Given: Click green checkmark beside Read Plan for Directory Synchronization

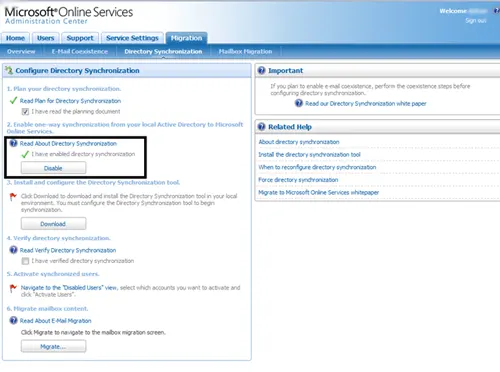Looking at the screenshot, I should click(13, 101).
